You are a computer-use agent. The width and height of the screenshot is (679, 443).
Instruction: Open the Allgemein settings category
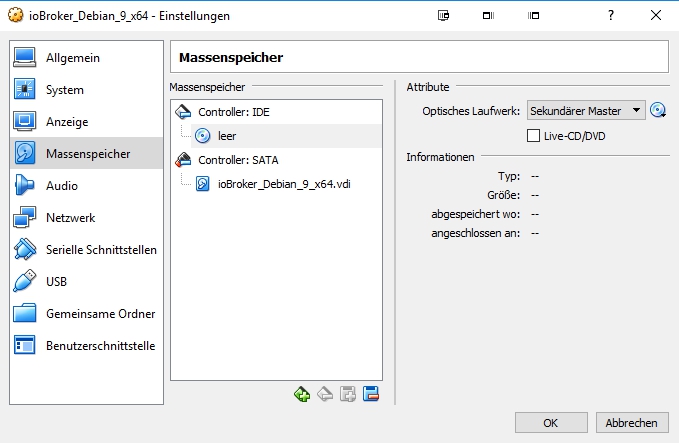(86, 58)
